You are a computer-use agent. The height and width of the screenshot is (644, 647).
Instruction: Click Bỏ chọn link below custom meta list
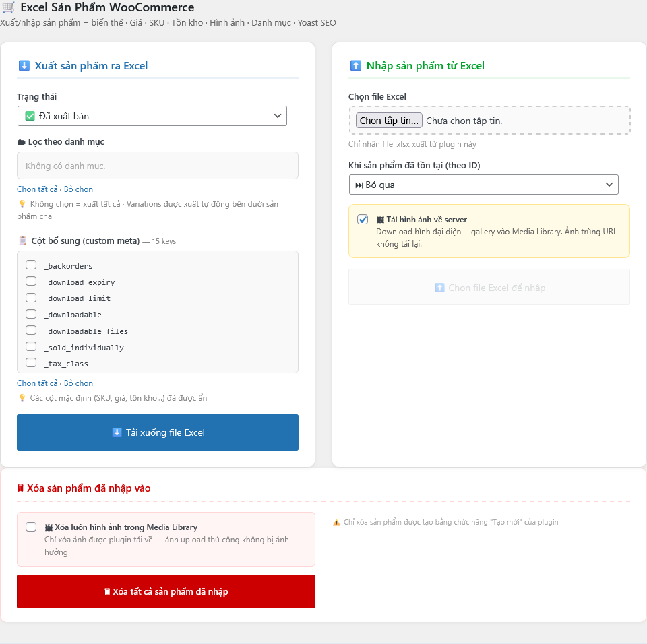[78, 383]
